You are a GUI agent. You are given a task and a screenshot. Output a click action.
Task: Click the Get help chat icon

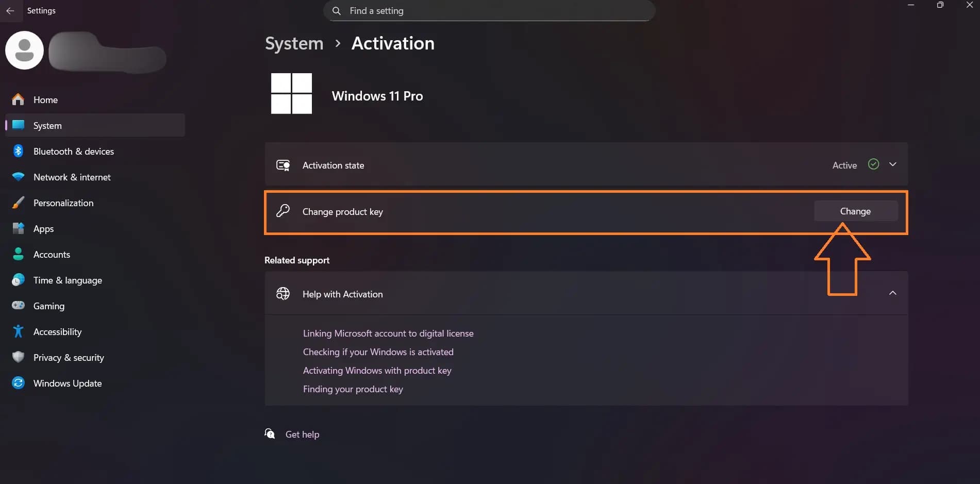[270, 433]
